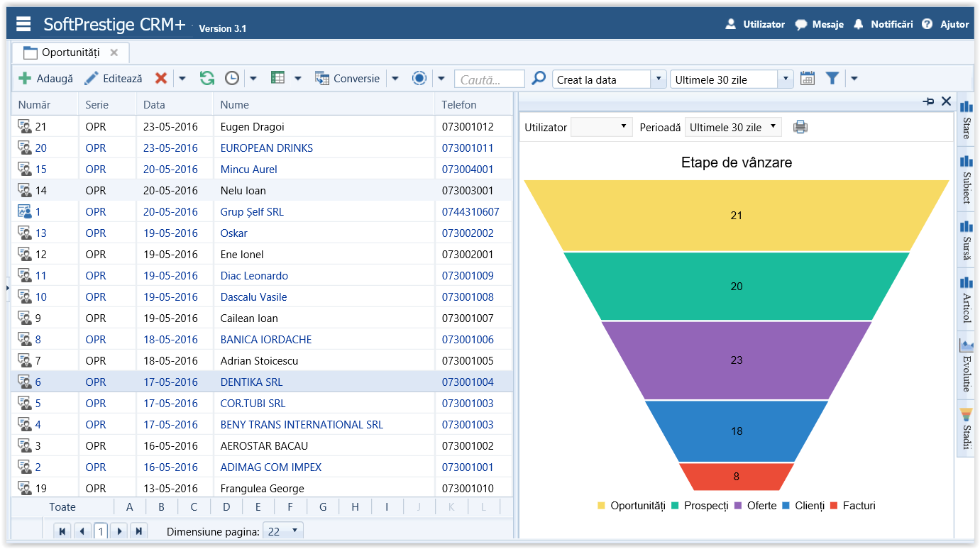
Task: Click the red delete X icon
Action: (x=161, y=79)
